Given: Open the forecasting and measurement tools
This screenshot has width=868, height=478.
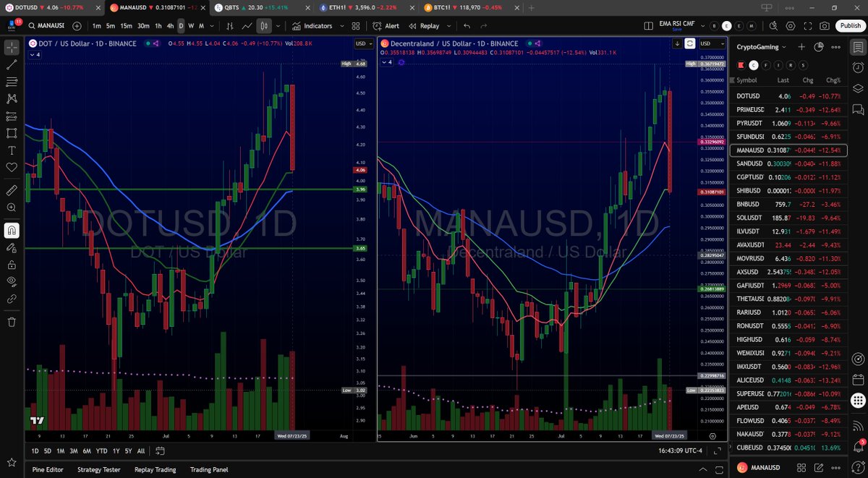Looking at the screenshot, I should pyautogui.click(x=12, y=116).
